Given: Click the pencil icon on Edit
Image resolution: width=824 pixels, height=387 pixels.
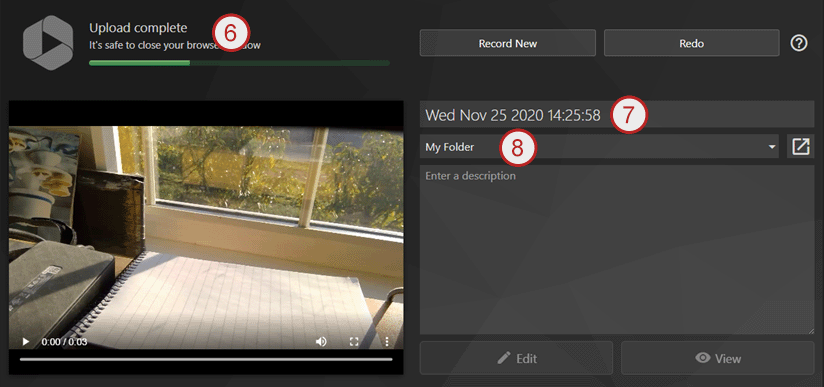Looking at the screenshot, I should pos(504,358).
